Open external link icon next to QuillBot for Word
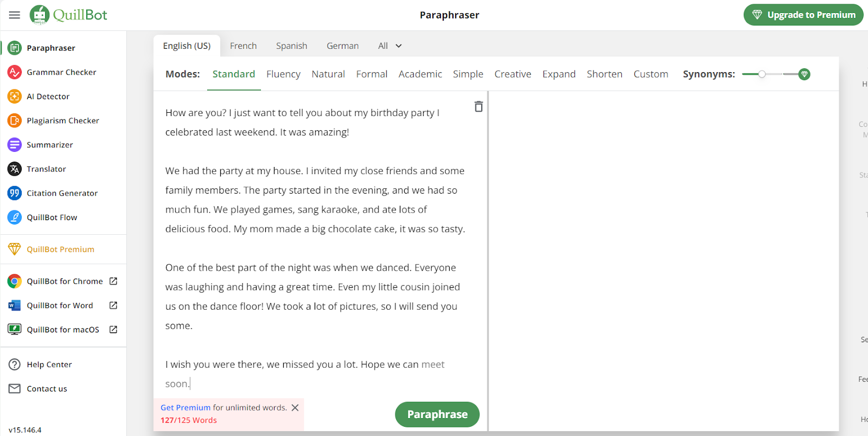Viewport: 868px width, 436px height. pos(113,305)
